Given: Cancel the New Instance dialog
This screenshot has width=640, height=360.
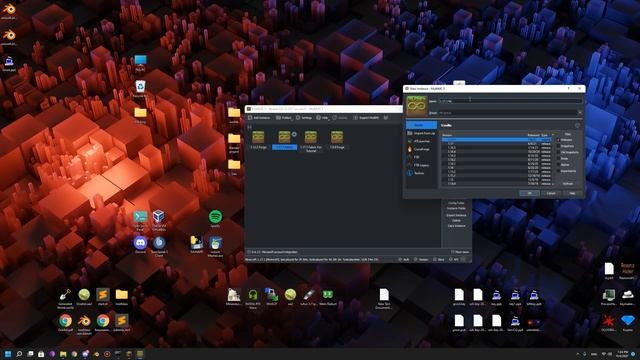Looking at the screenshot, I should pyautogui.click(x=551, y=193).
